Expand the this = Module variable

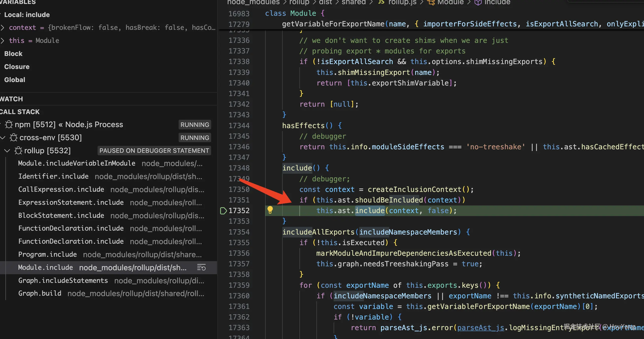[x=2, y=40]
